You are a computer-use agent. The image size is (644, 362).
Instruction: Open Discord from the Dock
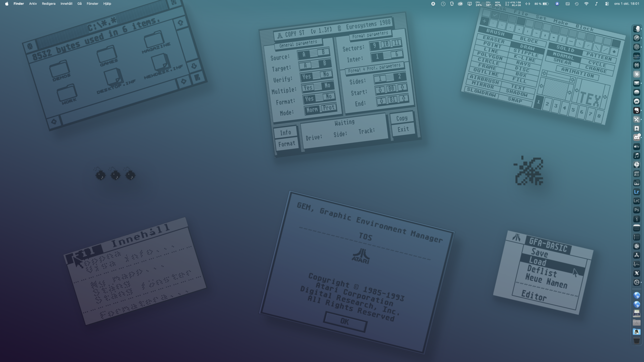[637, 138]
